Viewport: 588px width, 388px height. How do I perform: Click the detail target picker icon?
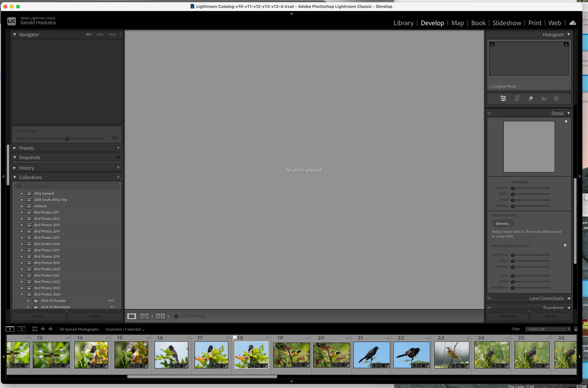(x=492, y=122)
